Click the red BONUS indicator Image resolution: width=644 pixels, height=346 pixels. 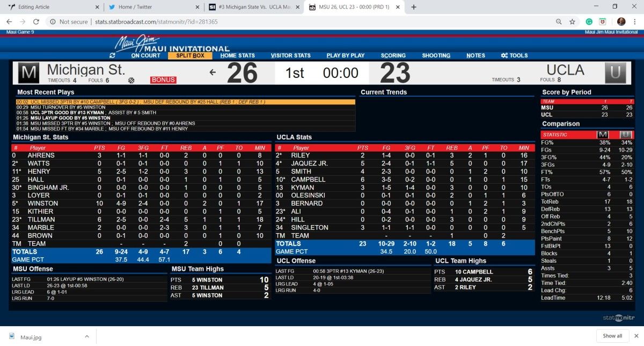163,80
